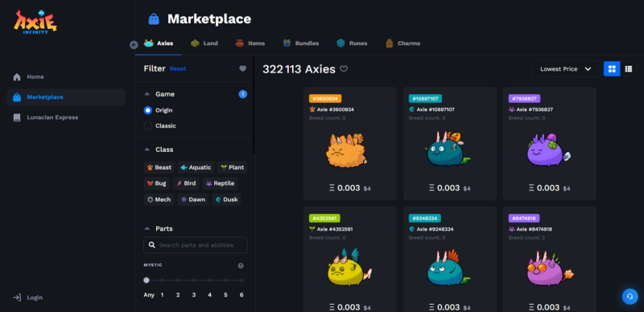This screenshot has width=644, height=312.
Task: Click the title text Axie #10897107
Action: [436, 109]
